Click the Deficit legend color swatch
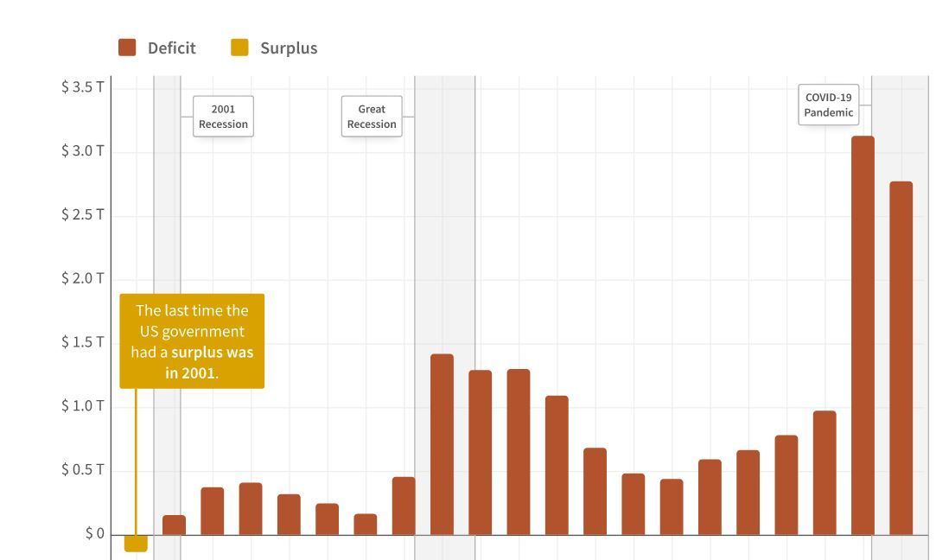 click(x=127, y=48)
